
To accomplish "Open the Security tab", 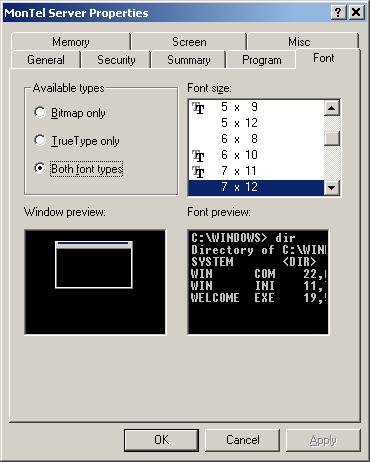I will (116, 60).
